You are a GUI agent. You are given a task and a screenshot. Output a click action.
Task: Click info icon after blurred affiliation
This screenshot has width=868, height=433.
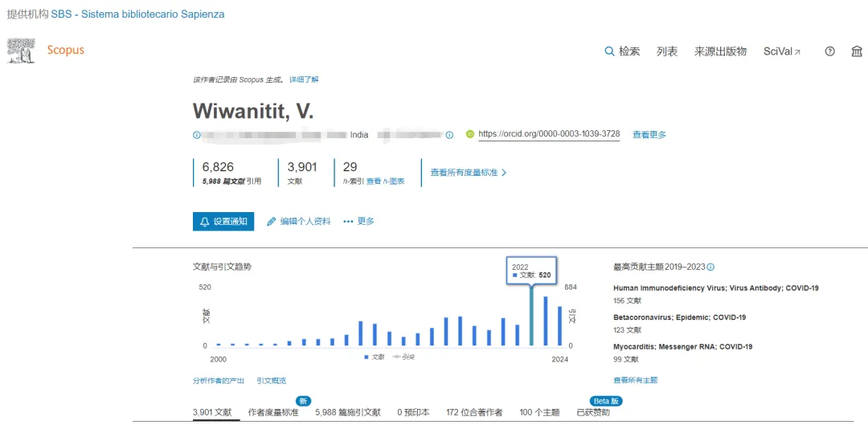(449, 134)
